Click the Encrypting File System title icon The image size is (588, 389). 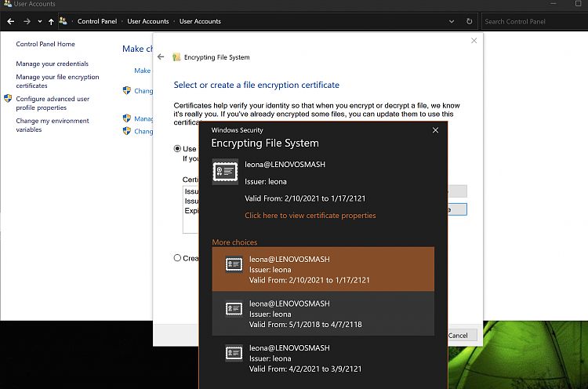point(176,57)
